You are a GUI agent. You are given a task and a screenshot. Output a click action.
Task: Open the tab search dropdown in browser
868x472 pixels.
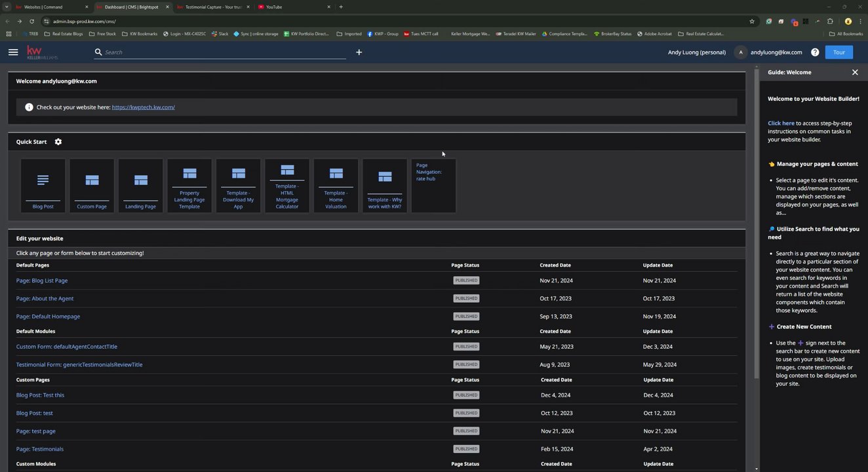click(7, 7)
